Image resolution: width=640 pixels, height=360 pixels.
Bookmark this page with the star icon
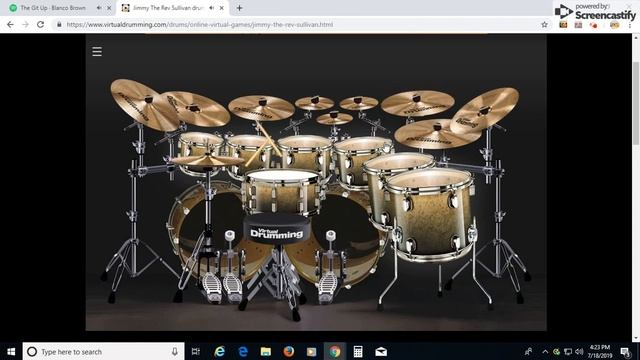[544, 24]
